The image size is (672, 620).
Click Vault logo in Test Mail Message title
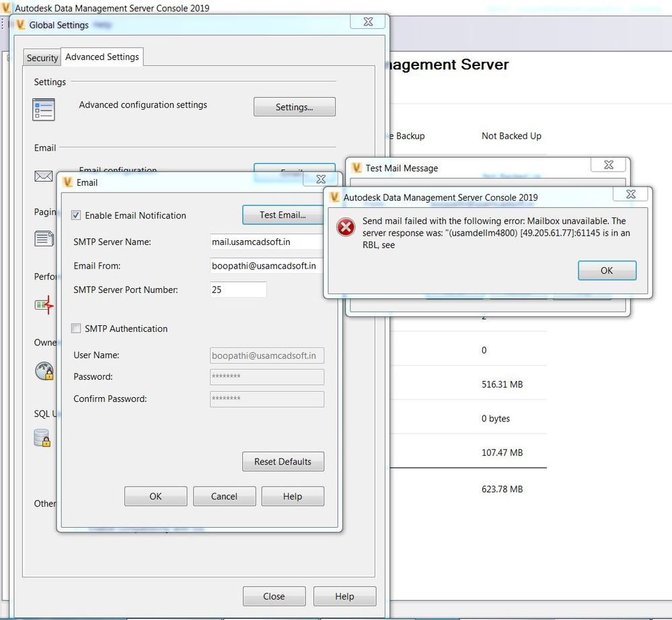[356, 168]
